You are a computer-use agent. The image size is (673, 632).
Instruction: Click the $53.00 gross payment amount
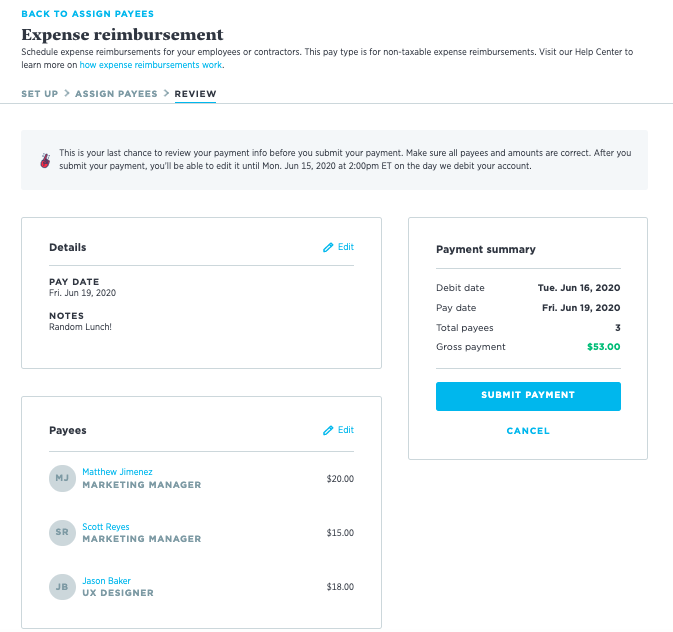603,347
